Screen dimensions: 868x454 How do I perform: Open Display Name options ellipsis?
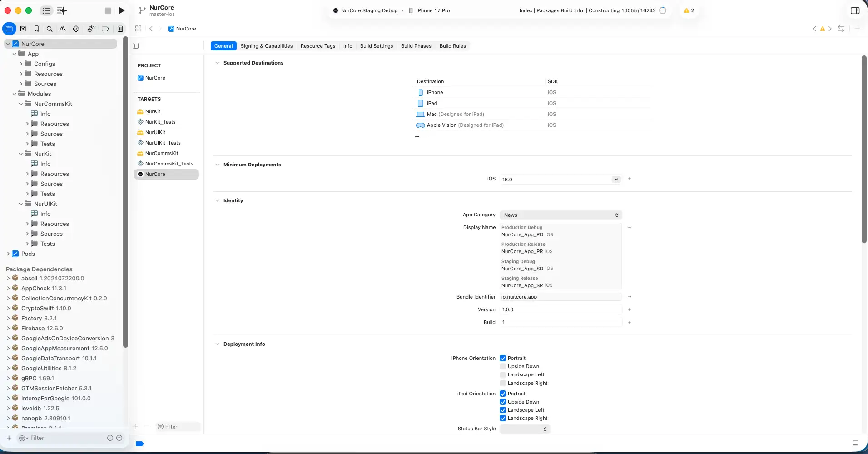pos(630,227)
